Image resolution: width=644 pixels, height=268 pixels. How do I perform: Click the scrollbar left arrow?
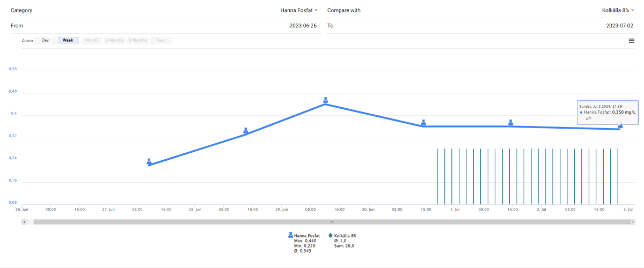[24, 221]
